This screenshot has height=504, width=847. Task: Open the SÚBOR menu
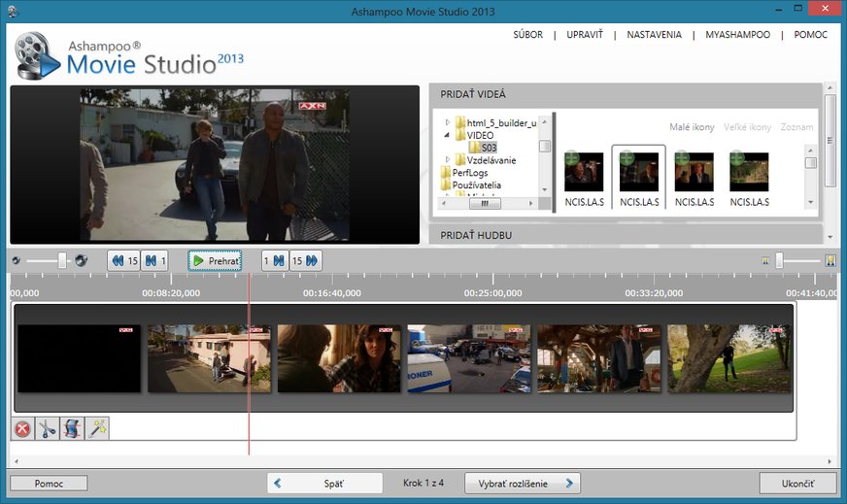529,35
